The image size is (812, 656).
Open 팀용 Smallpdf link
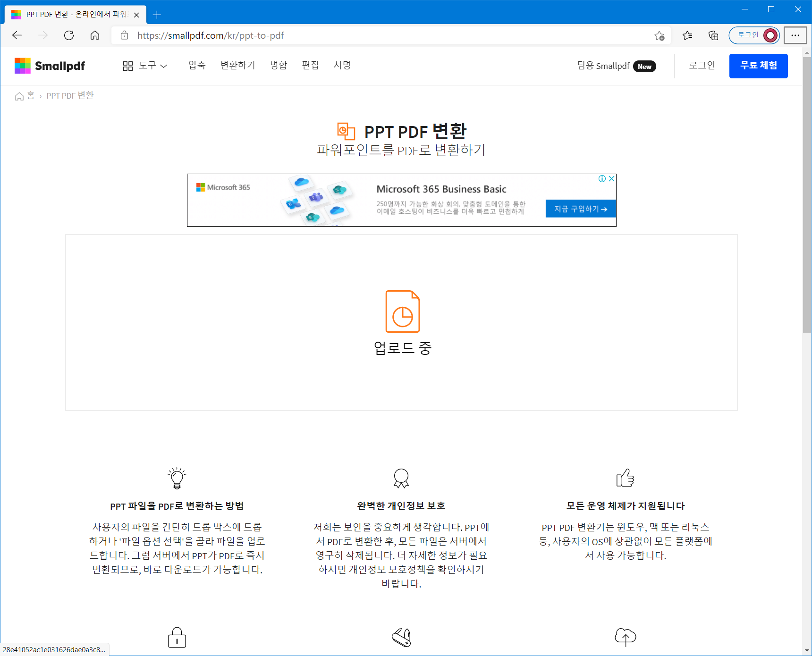tap(616, 66)
